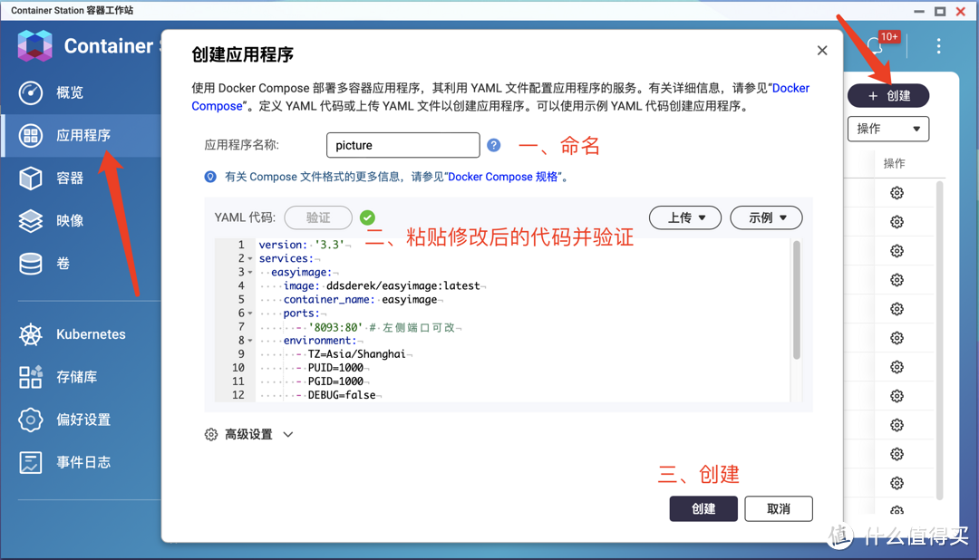This screenshot has height=560, width=979.
Task: Click the port value '8093:80' in YAML
Action: click(x=336, y=327)
